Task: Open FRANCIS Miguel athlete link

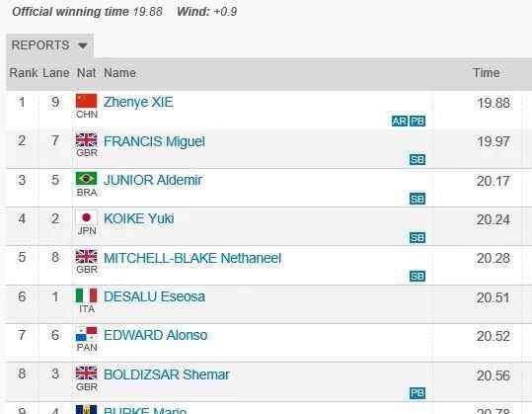Action: click(x=154, y=141)
